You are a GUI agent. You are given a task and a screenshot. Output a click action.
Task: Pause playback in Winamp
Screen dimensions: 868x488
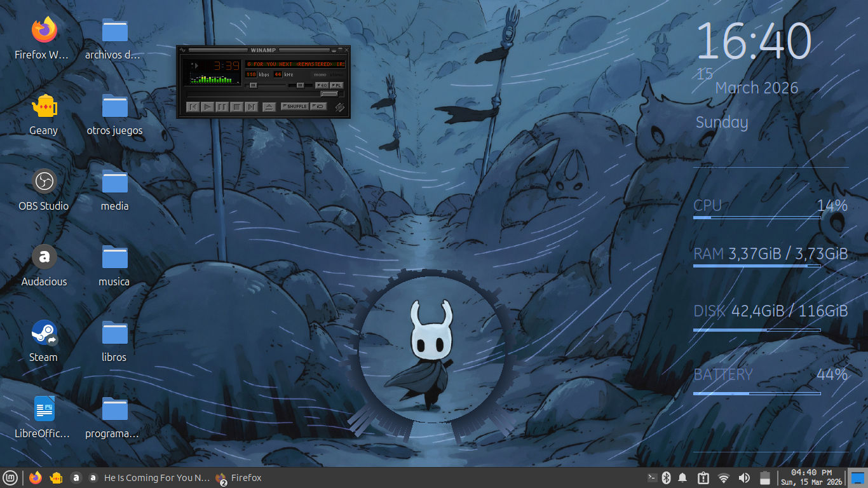(222, 107)
